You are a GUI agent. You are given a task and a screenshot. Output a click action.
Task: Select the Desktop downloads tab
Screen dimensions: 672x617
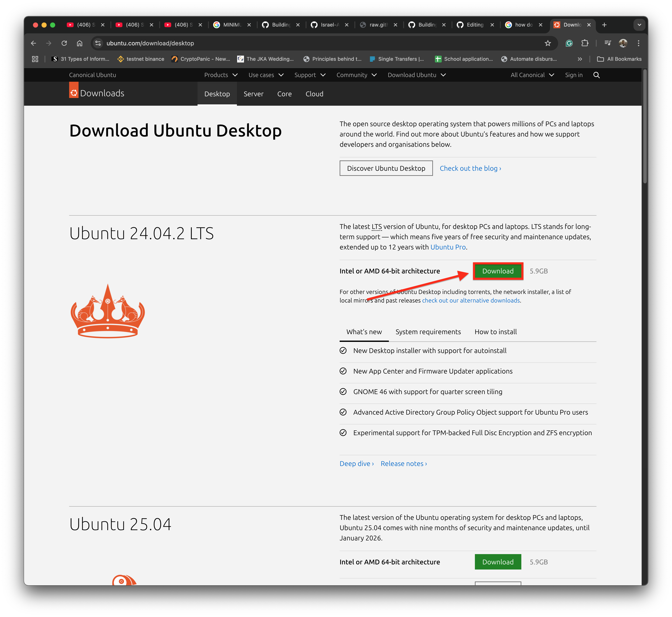click(217, 94)
